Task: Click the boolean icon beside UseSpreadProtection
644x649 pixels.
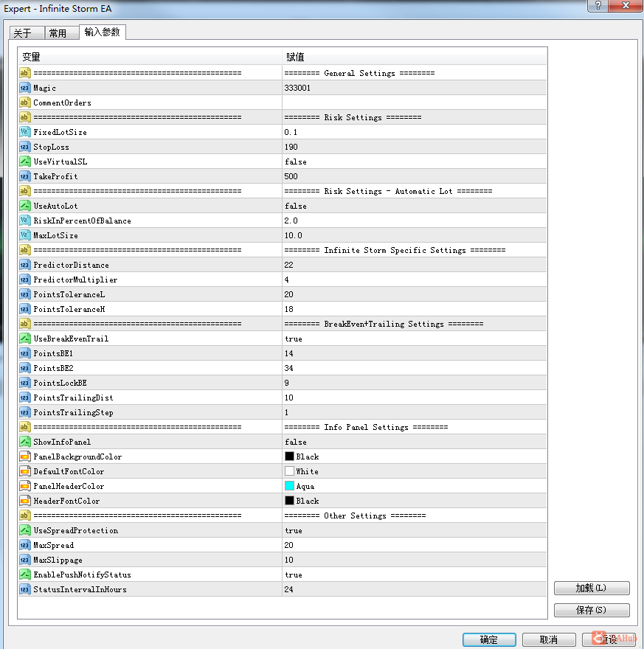Action: click(25, 530)
